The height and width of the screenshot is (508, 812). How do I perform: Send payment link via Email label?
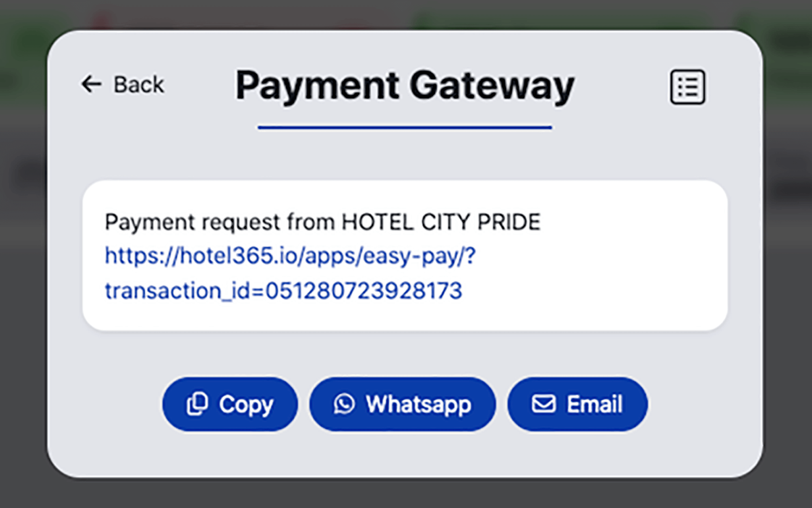click(594, 404)
